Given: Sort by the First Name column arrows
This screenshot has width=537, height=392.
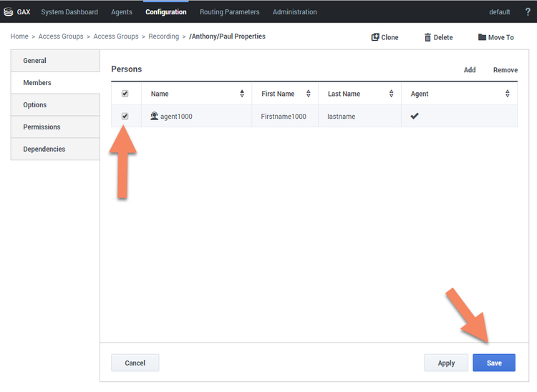Looking at the screenshot, I should tap(309, 94).
